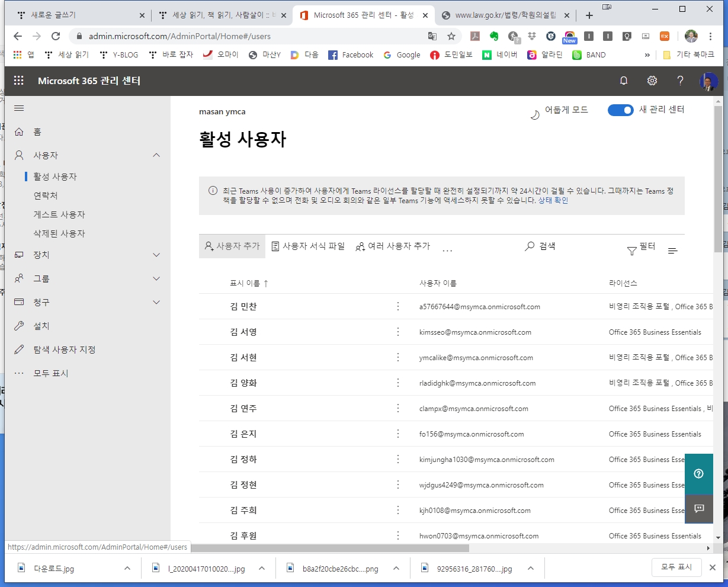Open Facebook bookmark
The image size is (728, 587).
(x=351, y=54)
